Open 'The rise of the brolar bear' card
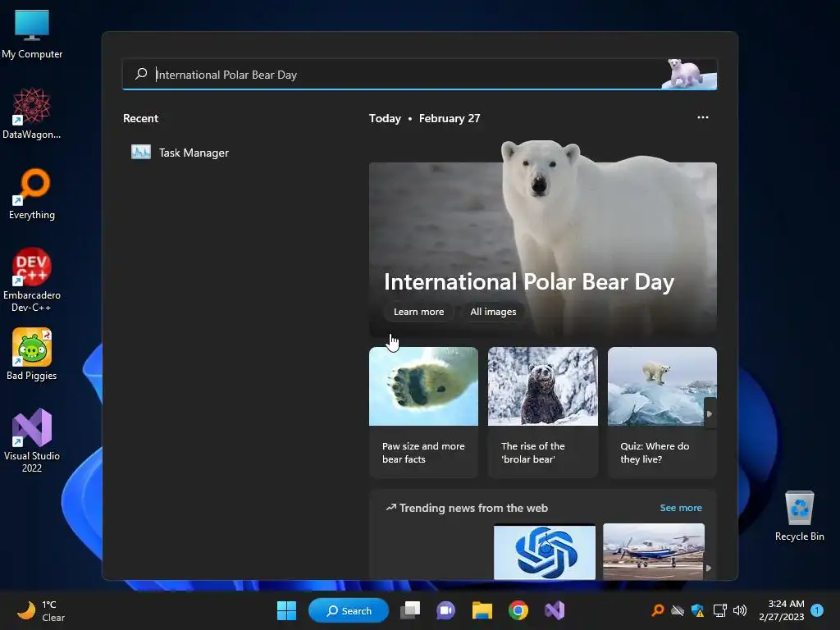840x630 pixels. pos(543,412)
